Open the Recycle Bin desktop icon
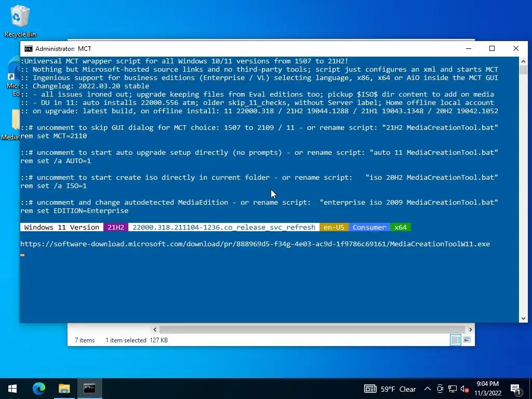Screen dimensions: 532x399 20,21
